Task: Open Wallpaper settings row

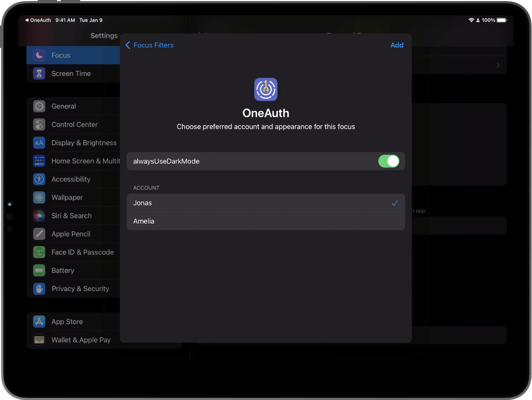Action: 73,197
